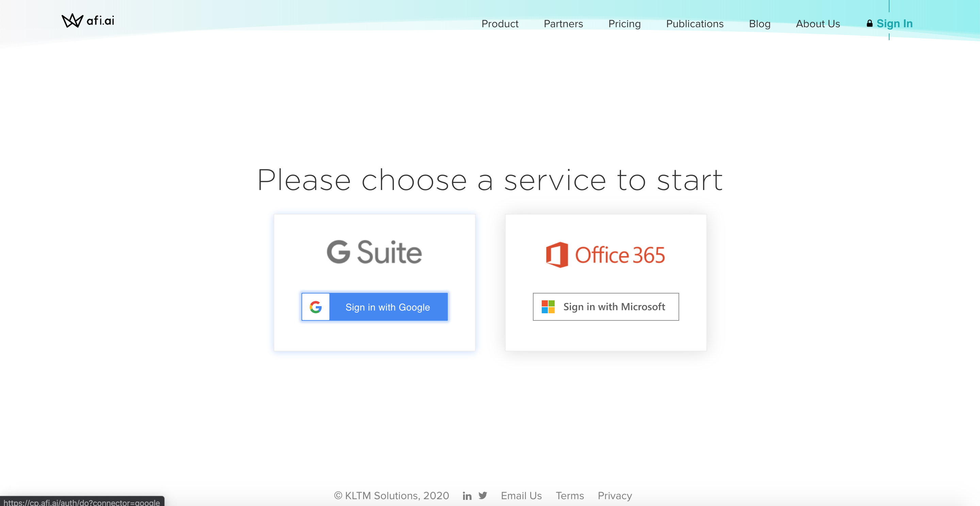Screen dimensions: 980x506
Task: Sign in with Microsoft button
Action: (x=606, y=307)
